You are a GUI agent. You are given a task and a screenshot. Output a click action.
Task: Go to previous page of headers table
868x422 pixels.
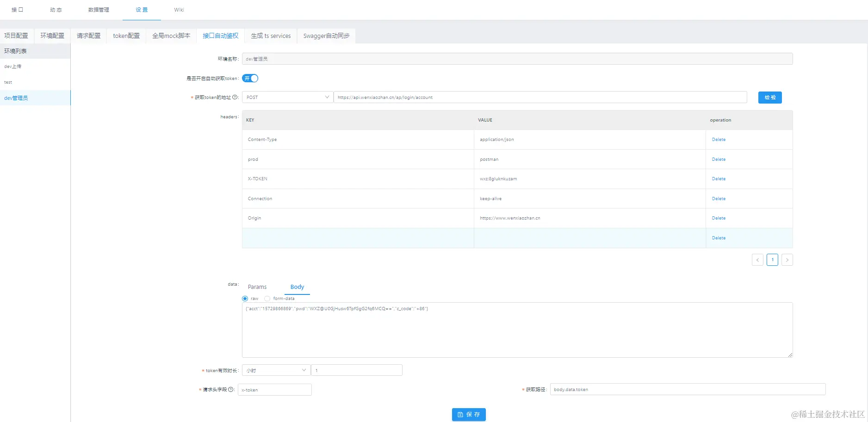click(757, 260)
